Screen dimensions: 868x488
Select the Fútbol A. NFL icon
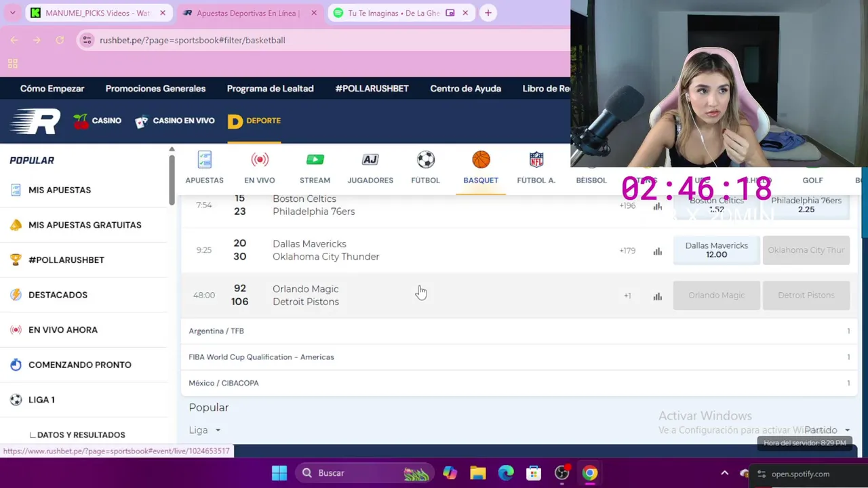[536, 160]
